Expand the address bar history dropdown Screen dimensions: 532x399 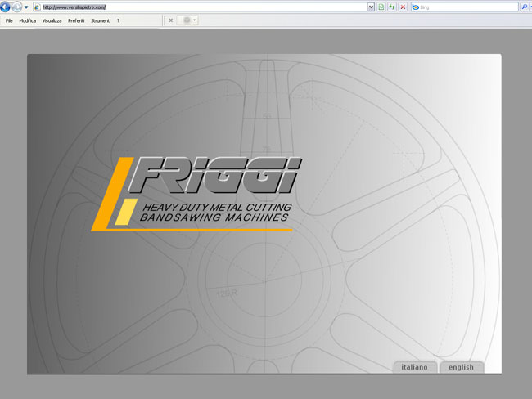(x=372, y=7)
